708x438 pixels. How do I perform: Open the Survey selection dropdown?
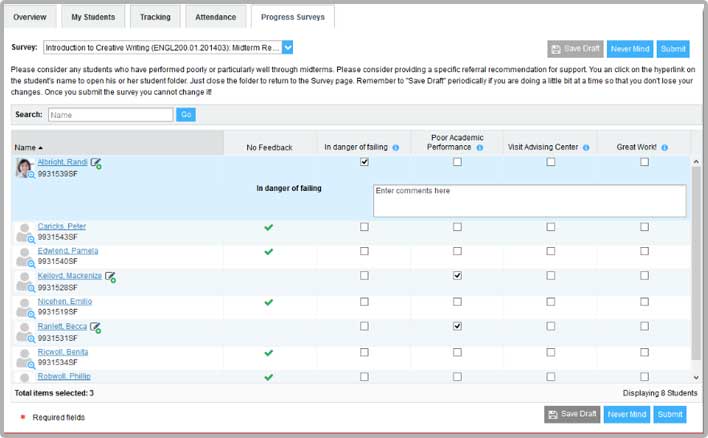[x=287, y=47]
